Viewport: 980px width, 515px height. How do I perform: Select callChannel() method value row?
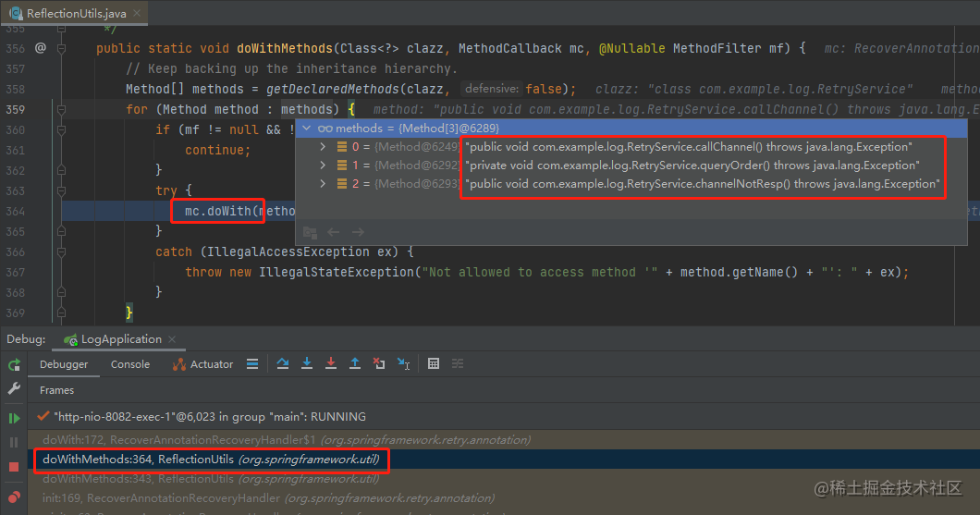click(x=631, y=147)
